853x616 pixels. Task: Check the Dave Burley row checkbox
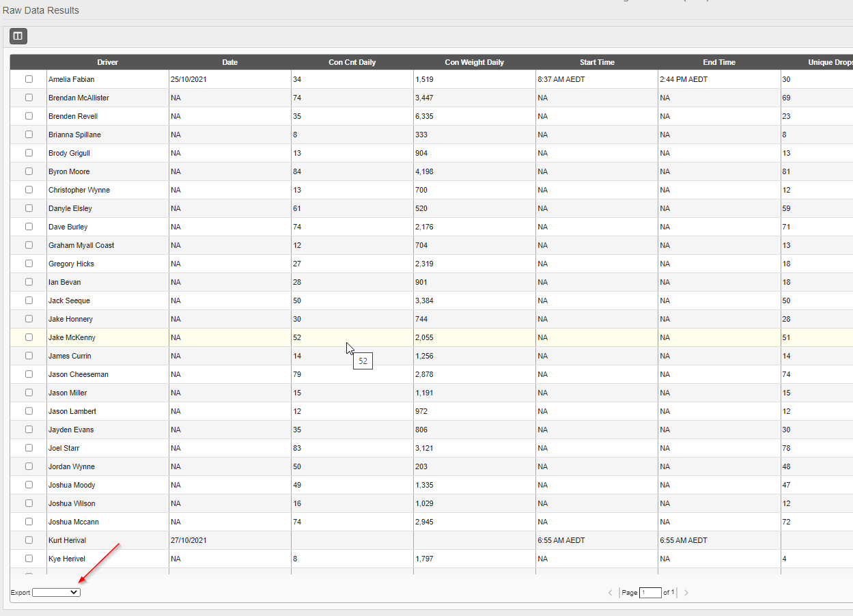(29, 227)
